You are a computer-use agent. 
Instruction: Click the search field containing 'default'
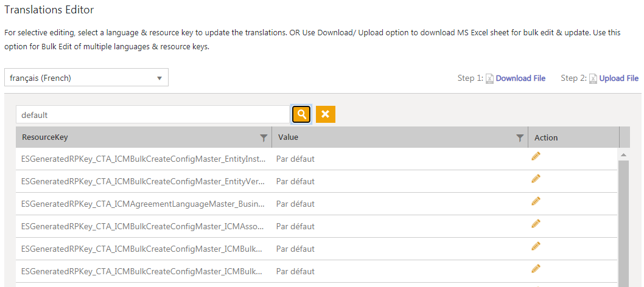(x=152, y=114)
